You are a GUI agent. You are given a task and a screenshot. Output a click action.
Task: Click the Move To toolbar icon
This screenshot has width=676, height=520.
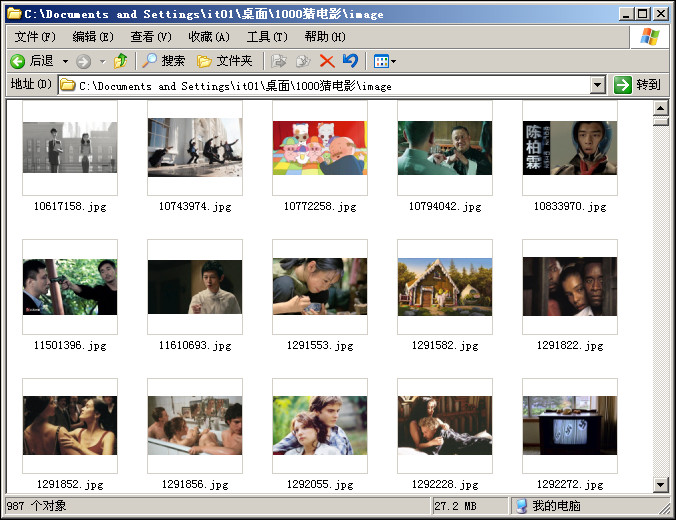pos(279,61)
